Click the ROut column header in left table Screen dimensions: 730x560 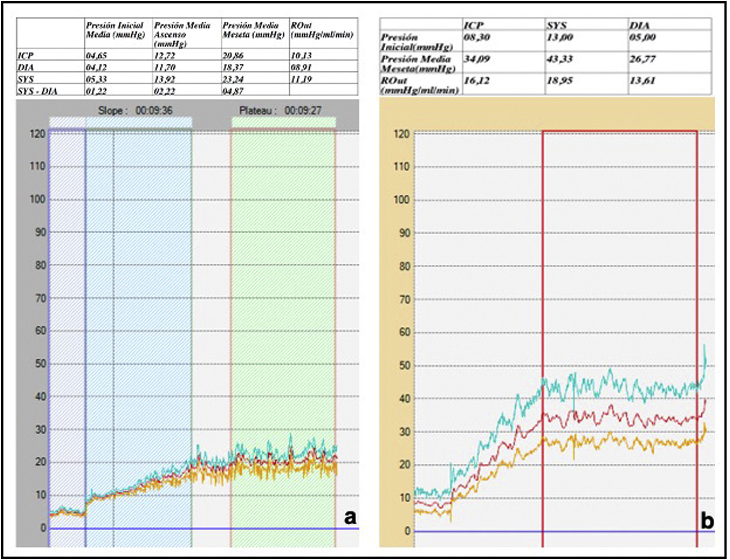tap(322, 30)
